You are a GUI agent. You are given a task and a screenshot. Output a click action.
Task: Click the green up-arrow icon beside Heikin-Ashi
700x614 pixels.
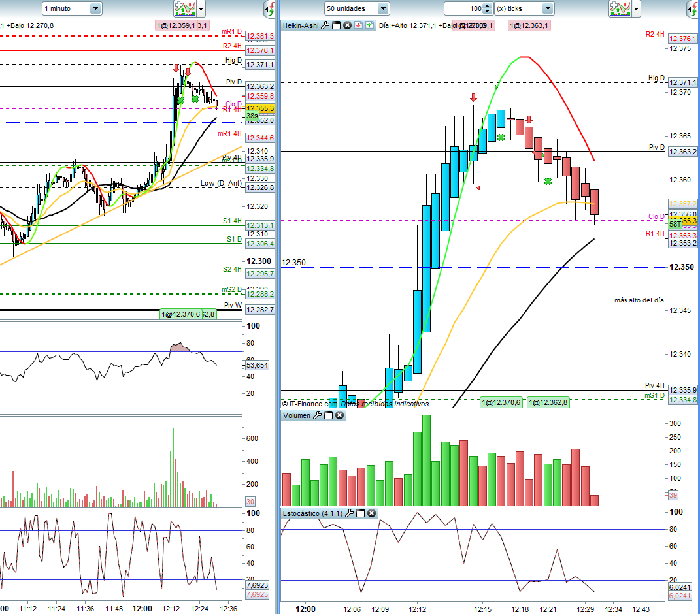coord(370,25)
